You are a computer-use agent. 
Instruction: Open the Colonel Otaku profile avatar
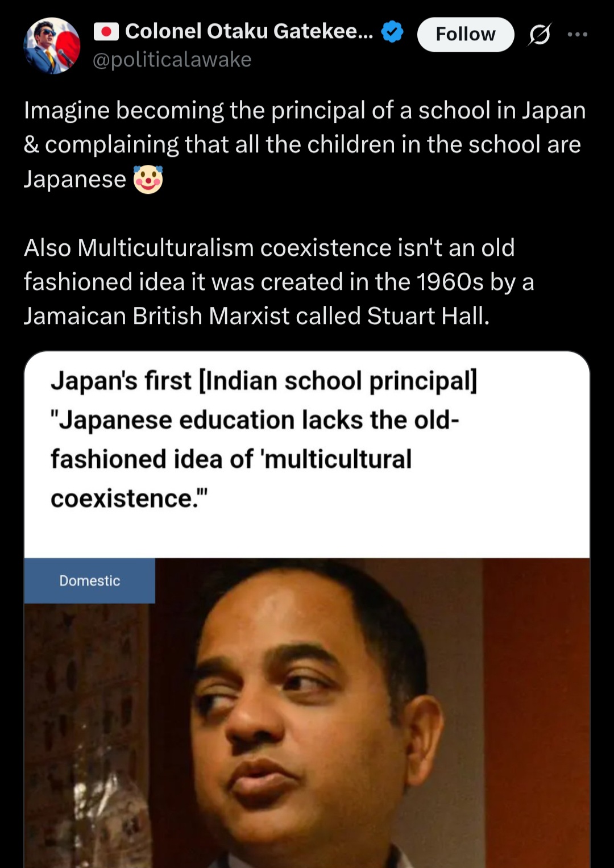pos(52,45)
